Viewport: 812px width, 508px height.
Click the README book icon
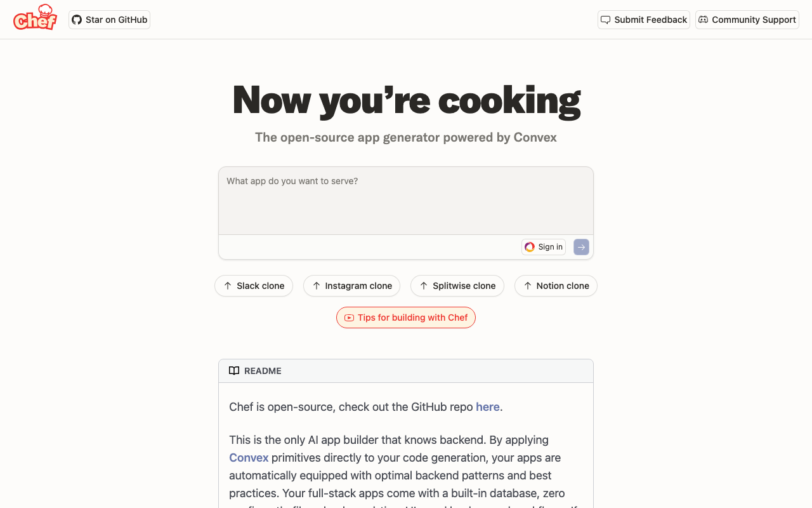pyautogui.click(x=234, y=371)
